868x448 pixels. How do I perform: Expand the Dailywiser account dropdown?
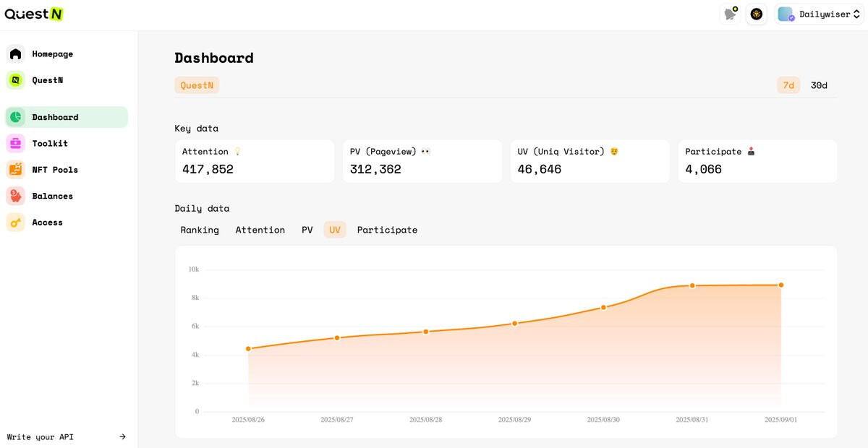point(819,14)
